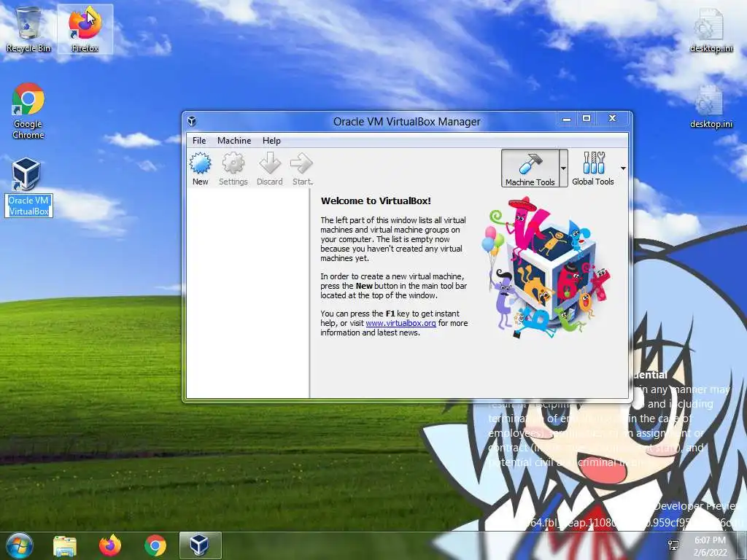The image size is (747, 560).
Task: Click the Settings gear toolbar icon
Action: 233,169
